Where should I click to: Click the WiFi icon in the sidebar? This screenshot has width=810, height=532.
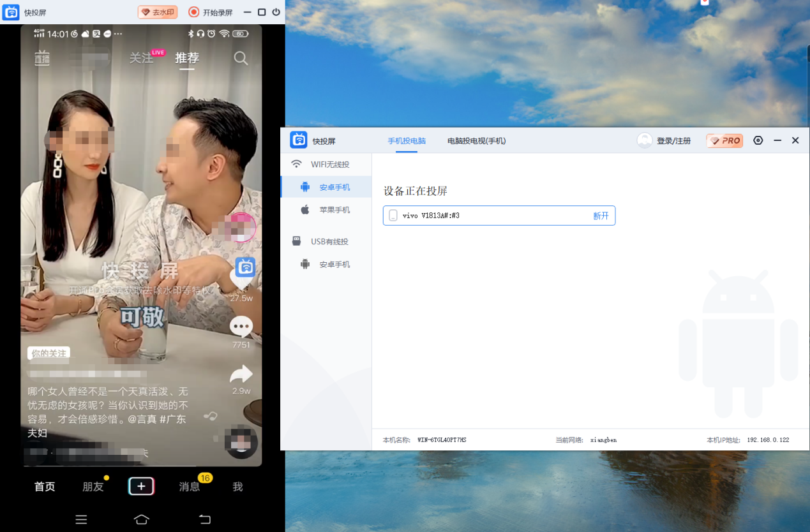(296, 164)
